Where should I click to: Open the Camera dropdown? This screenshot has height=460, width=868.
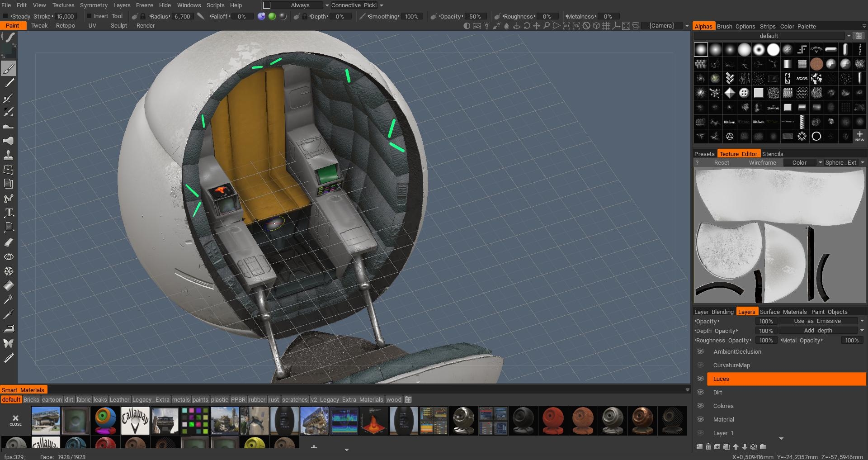(x=687, y=26)
